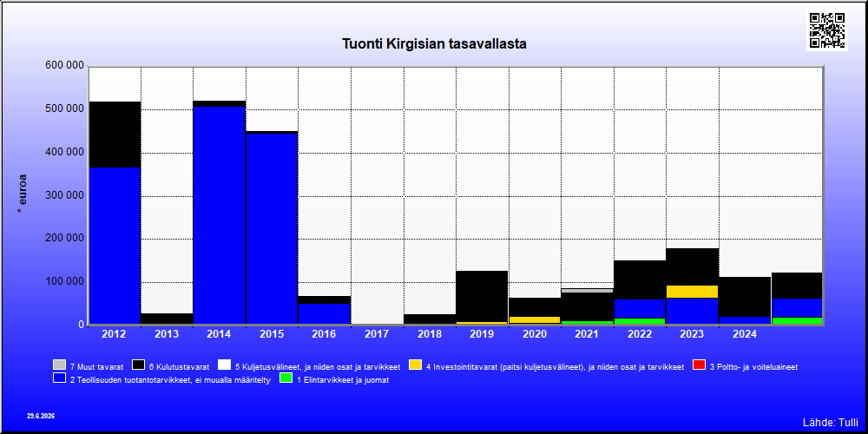Click the '* euroa' y-axis title

23,195
